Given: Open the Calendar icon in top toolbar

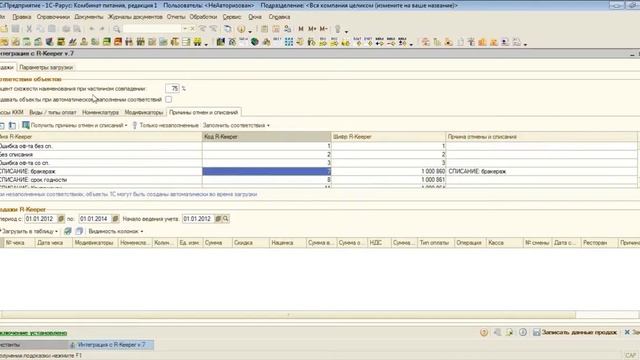Looking at the screenshot, I should [276, 29].
